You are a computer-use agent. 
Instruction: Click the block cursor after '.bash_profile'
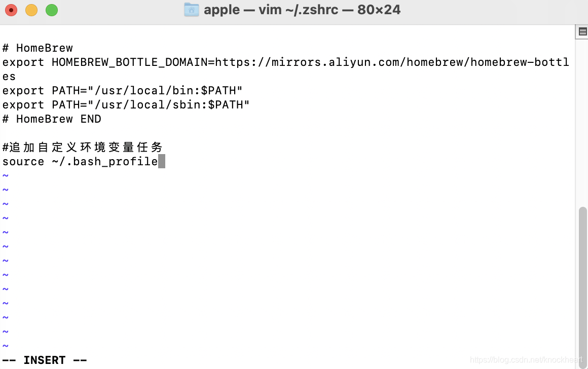(x=162, y=161)
